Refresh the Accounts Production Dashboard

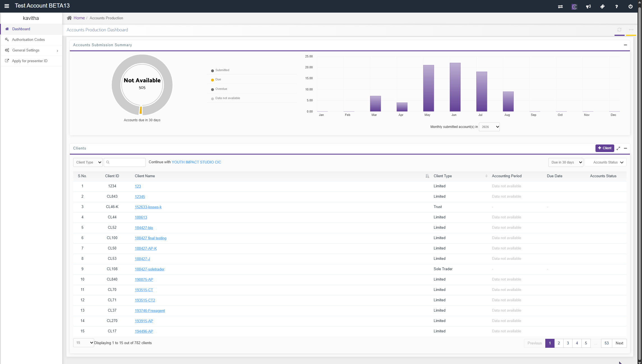point(619,30)
